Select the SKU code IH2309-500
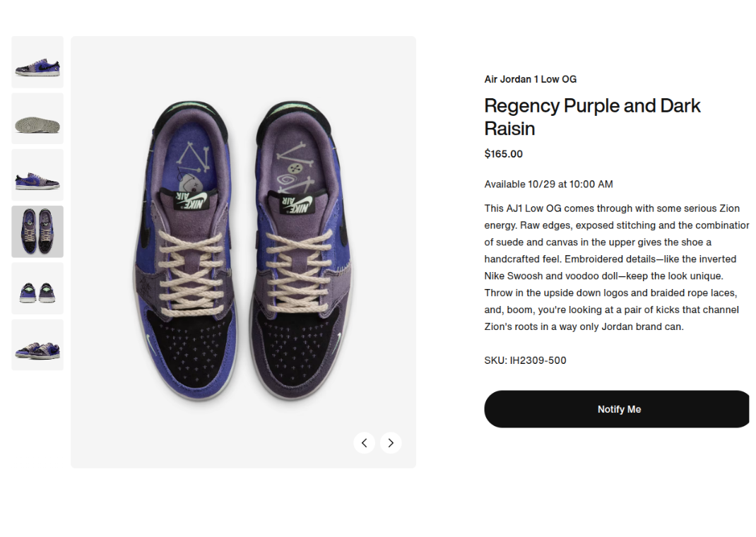 point(524,360)
